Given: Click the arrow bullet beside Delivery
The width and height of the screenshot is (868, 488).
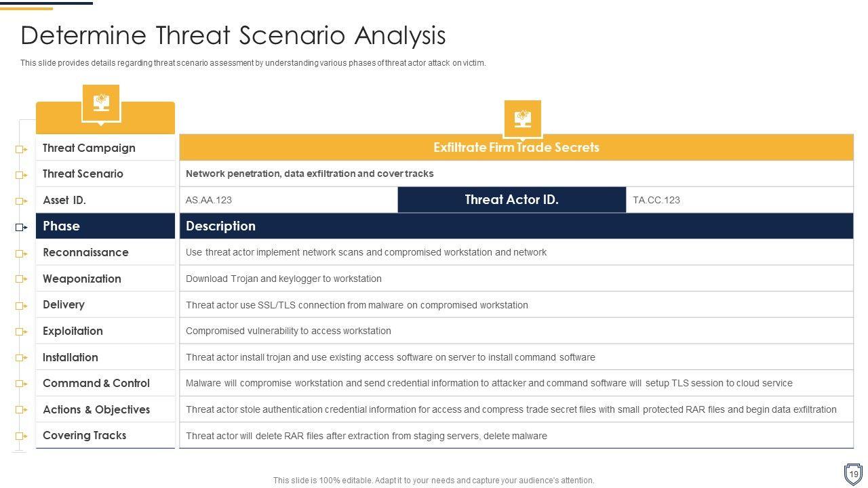Looking at the screenshot, I should (x=22, y=306).
